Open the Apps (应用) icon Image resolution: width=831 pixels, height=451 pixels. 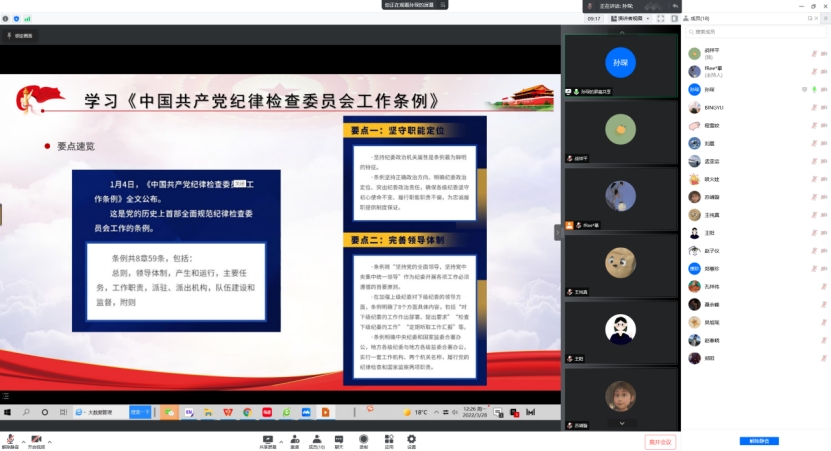(x=388, y=439)
